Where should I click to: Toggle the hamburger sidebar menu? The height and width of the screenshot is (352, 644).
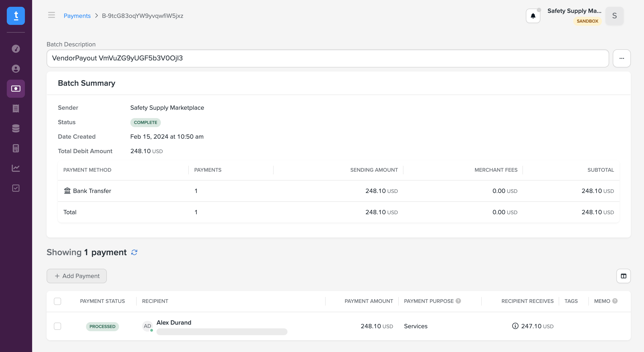point(52,15)
